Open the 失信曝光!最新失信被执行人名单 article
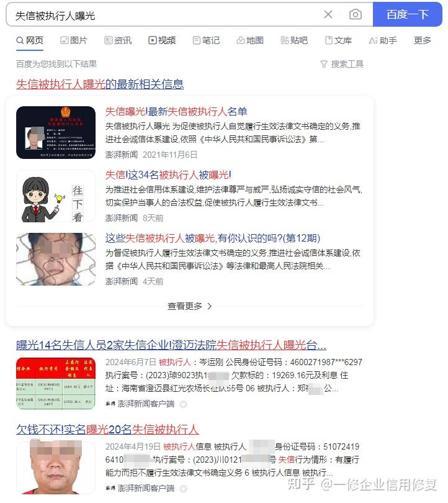The height and width of the screenshot is (503, 448). [176, 112]
